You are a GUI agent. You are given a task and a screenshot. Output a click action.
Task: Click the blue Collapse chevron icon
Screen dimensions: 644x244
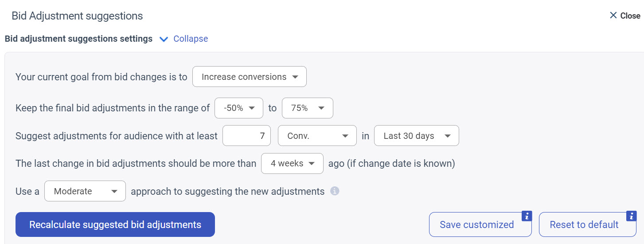pyautogui.click(x=164, y=39)
